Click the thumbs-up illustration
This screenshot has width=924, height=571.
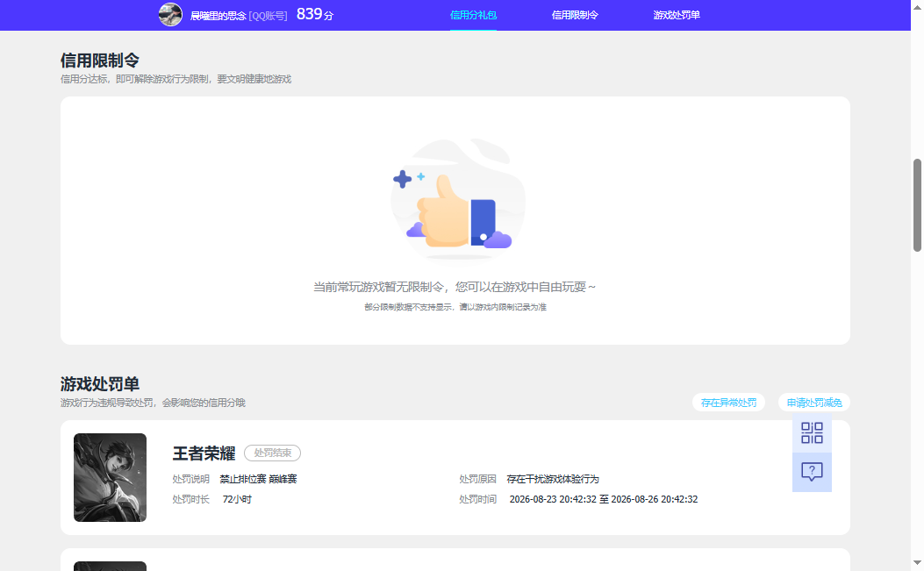[457, 200]
